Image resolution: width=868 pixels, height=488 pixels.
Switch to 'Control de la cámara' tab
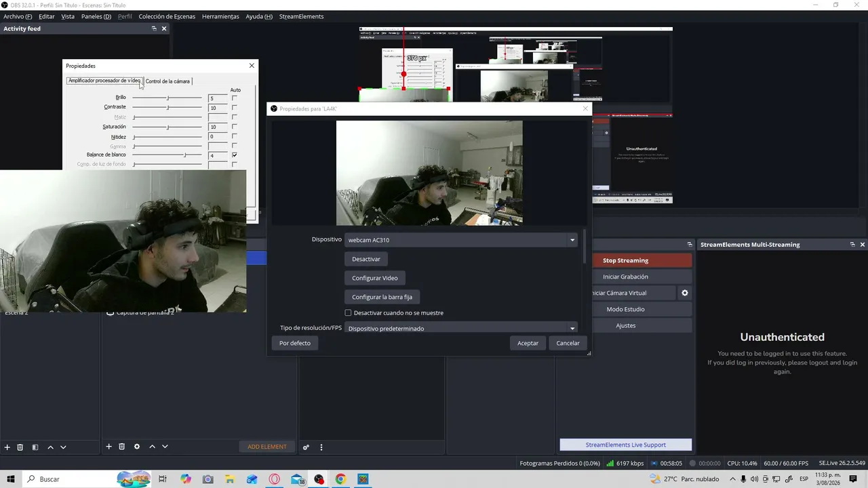[167, 81]
